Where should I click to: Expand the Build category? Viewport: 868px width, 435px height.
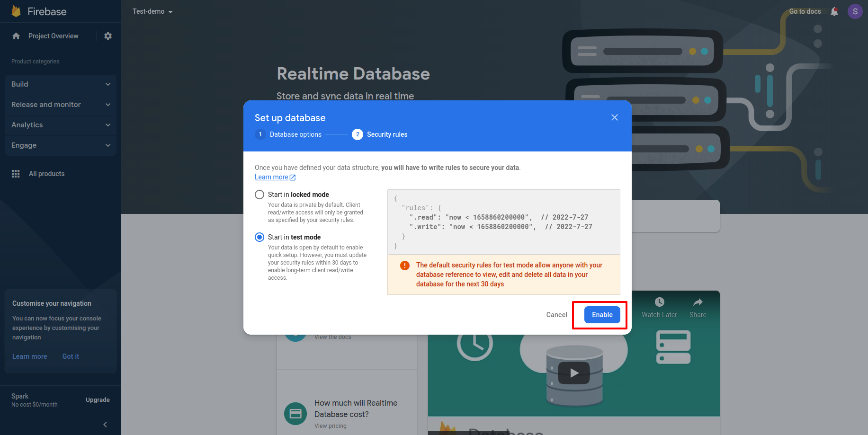tap(60, 84)
